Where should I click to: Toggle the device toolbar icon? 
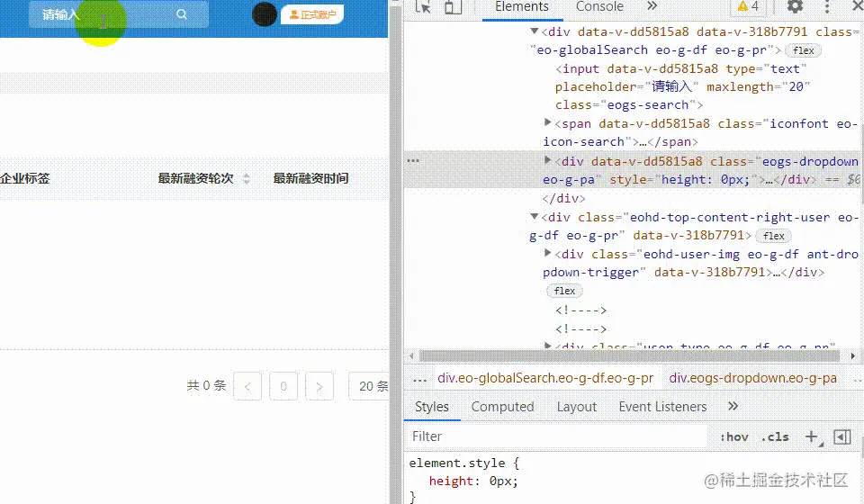point(453,6)
